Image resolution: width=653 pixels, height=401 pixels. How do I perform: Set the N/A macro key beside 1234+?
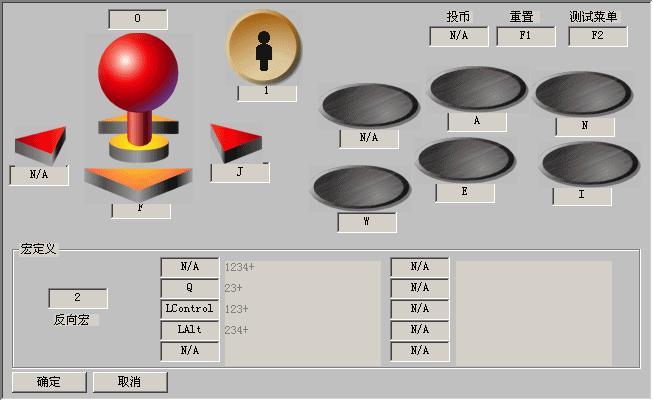[x=190, y=267]
